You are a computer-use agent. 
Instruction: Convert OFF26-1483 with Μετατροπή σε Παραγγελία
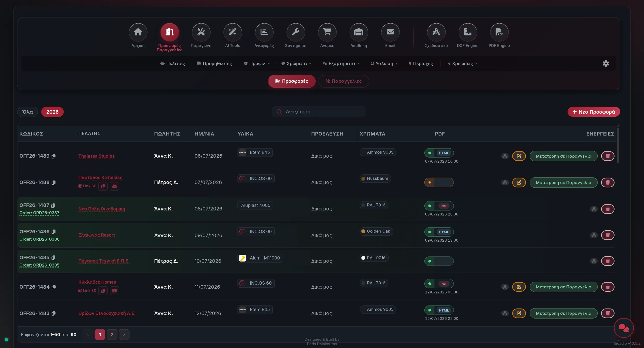(x=563, y=313)
